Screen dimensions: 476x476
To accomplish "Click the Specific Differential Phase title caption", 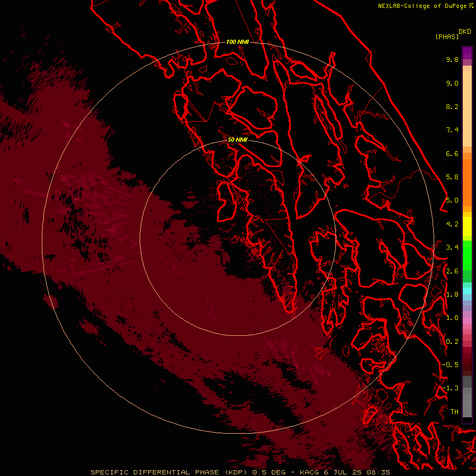I will [x=240, y=472].
